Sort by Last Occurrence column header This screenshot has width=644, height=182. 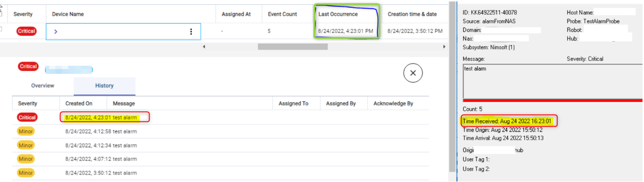338,14
